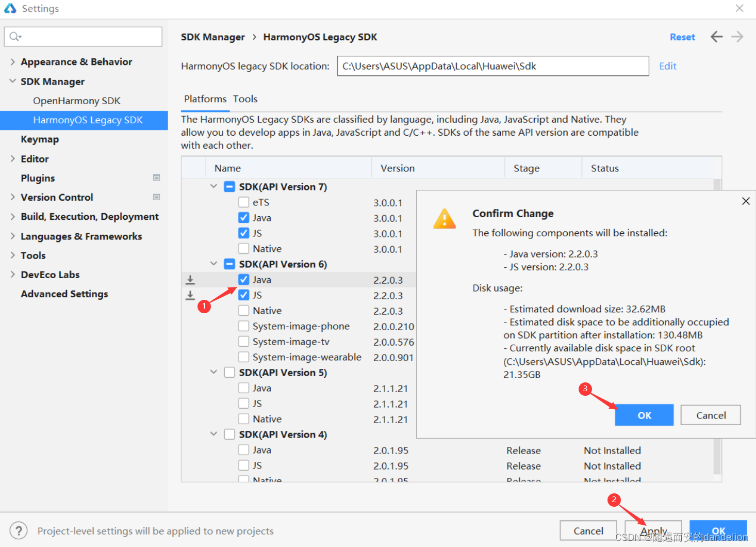Screen dimensions: 756x547
Task: Close the Confirm Change dialog
Action: click(746, 201)
